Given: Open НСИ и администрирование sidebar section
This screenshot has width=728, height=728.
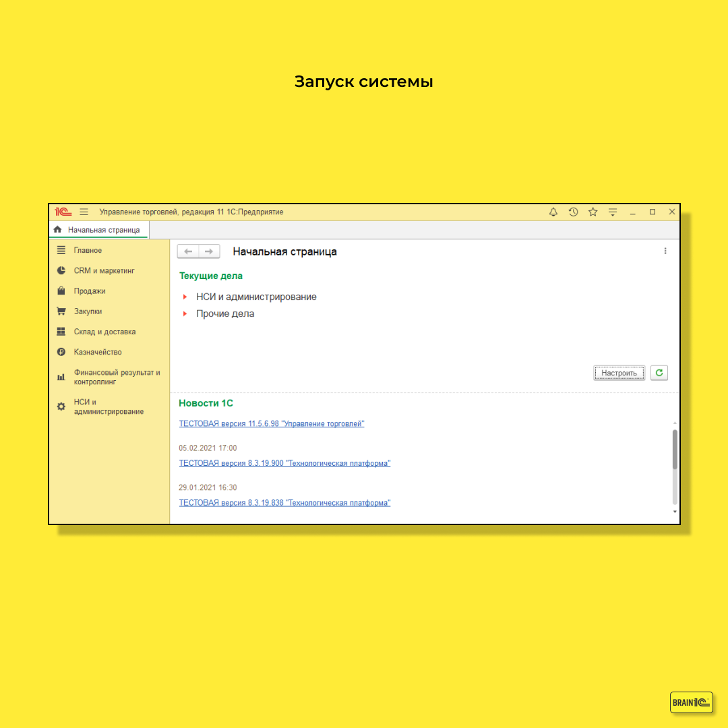Looking at the screenshot, I should (109, 406).
